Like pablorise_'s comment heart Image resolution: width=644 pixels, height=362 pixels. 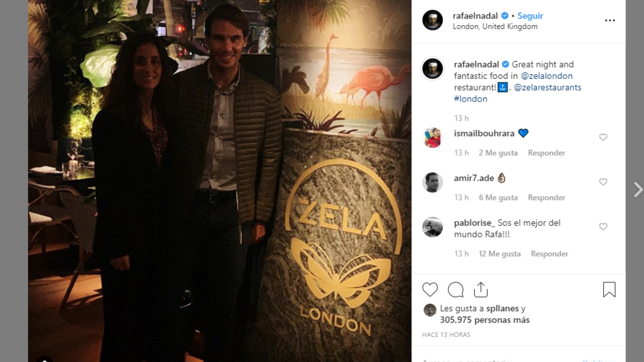tap(603, 227)
